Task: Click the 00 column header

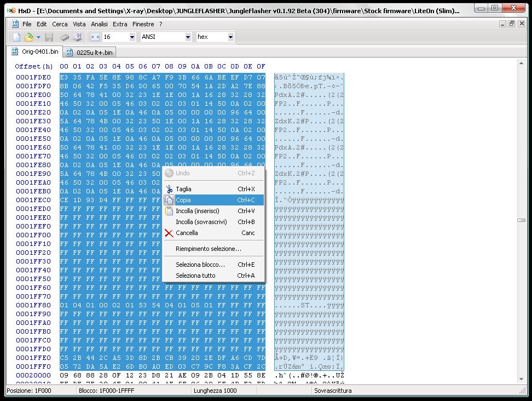Action: coord(64,66)
